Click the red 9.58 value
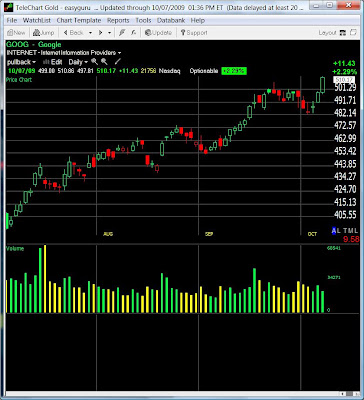Image resolution: width=364 pixels, height=400 pixels. (x=351, y=239)
